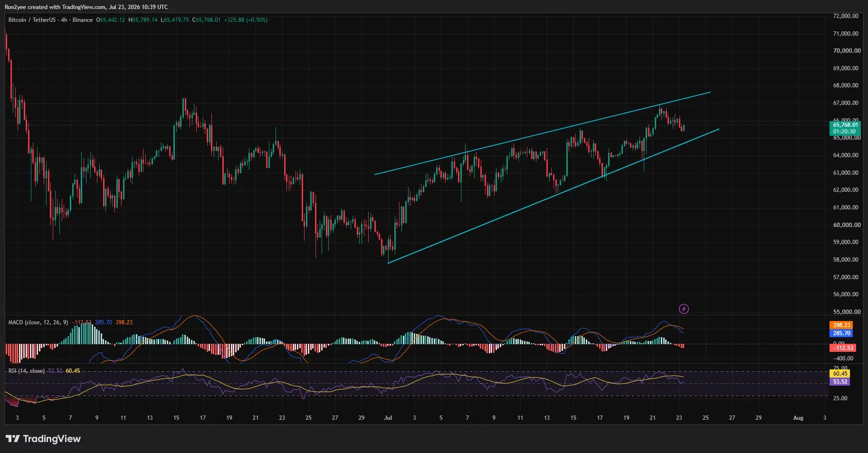
Task: Click the close value C65,768.01 in header
Action: point(206,20)
